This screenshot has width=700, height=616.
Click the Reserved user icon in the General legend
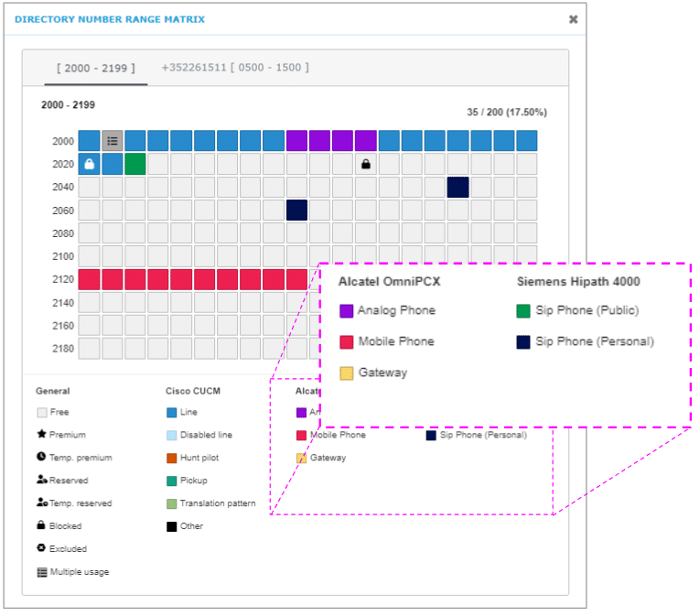pos(41,481)
